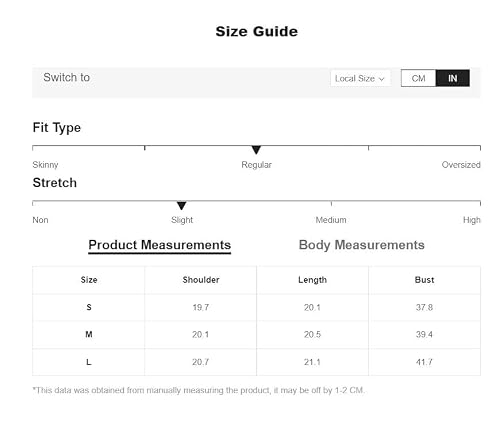Click the Local Size chevron arrow

[382, 79]
